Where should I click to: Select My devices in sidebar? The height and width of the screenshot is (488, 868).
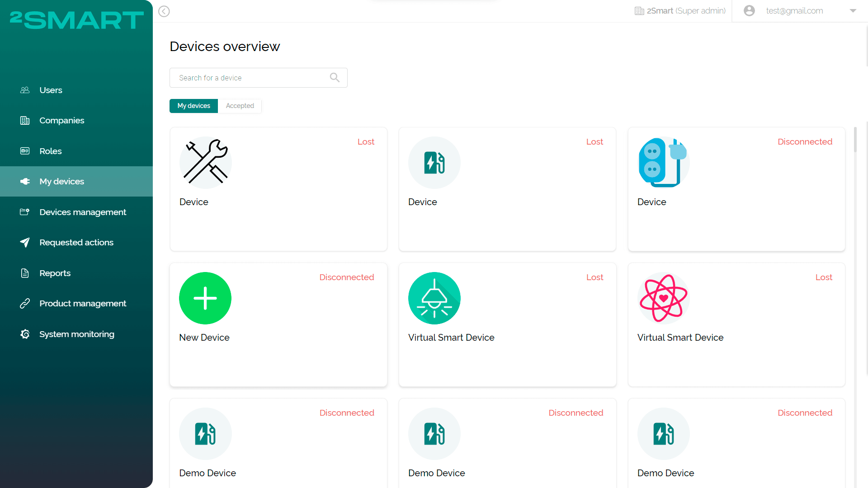(76, 181)
